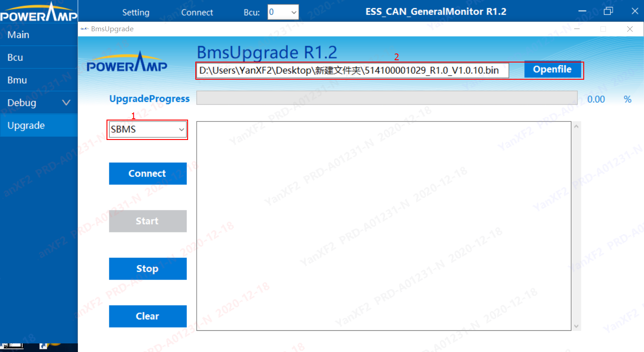Clear the upgrade log output
Screen dimensions: 644x352
click(148, 316)
